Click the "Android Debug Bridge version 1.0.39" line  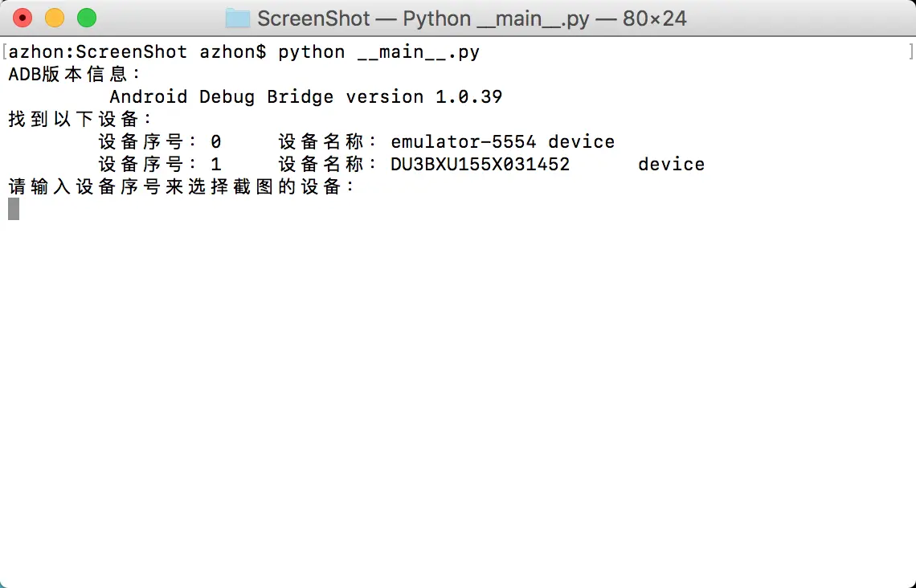pos(305,97)
